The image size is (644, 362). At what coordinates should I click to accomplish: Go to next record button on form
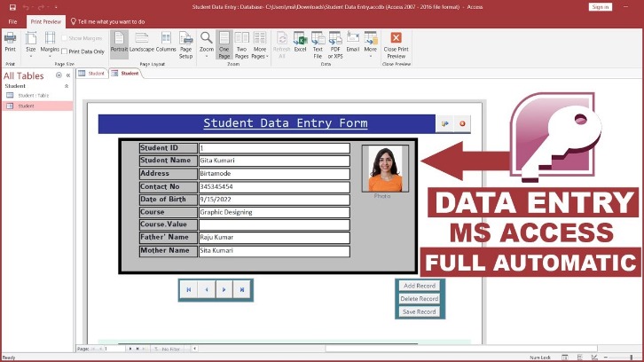(x=224, y=289)
